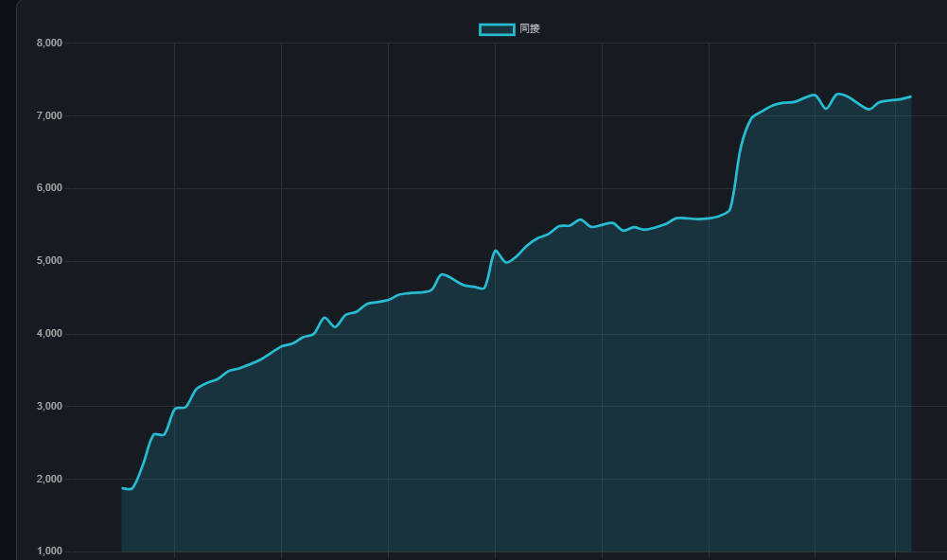Toggle the 同接 legend label
This screenshot has height=560, width=947.
point(530,28)
